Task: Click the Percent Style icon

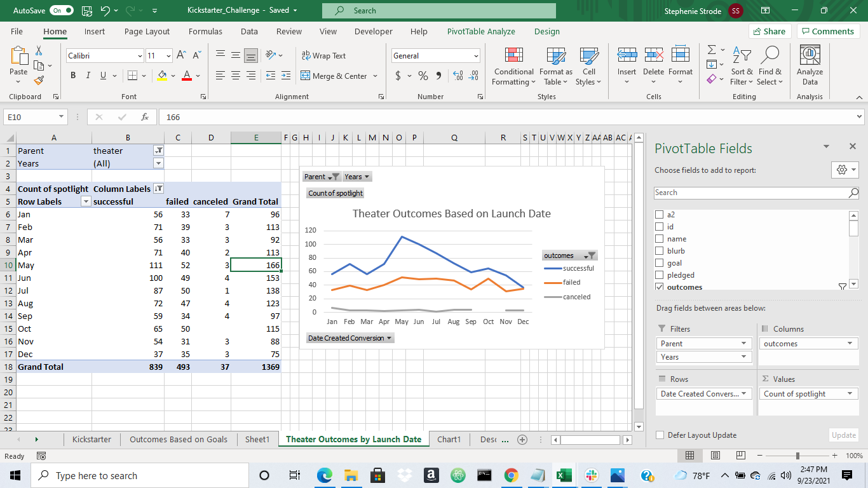Action: pos(422,76)
